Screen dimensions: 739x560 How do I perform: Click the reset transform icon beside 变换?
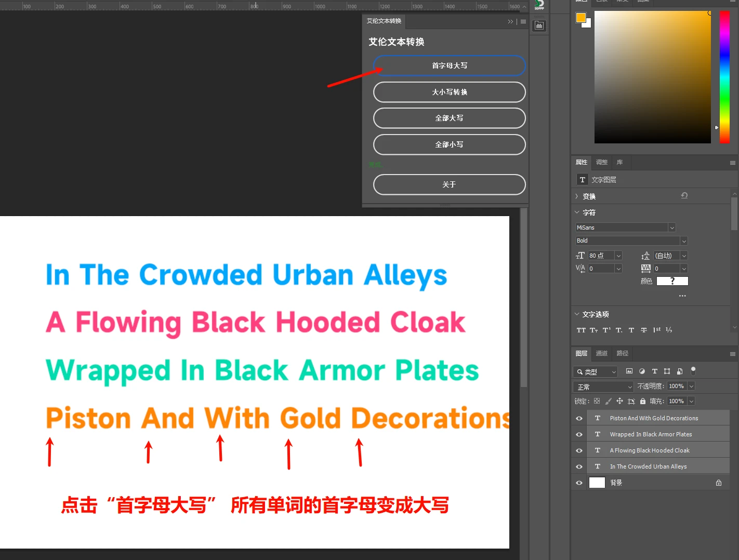click(684, 196)
